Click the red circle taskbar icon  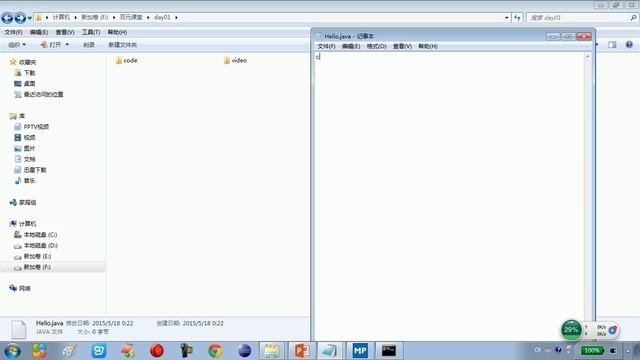coord(157,351)
